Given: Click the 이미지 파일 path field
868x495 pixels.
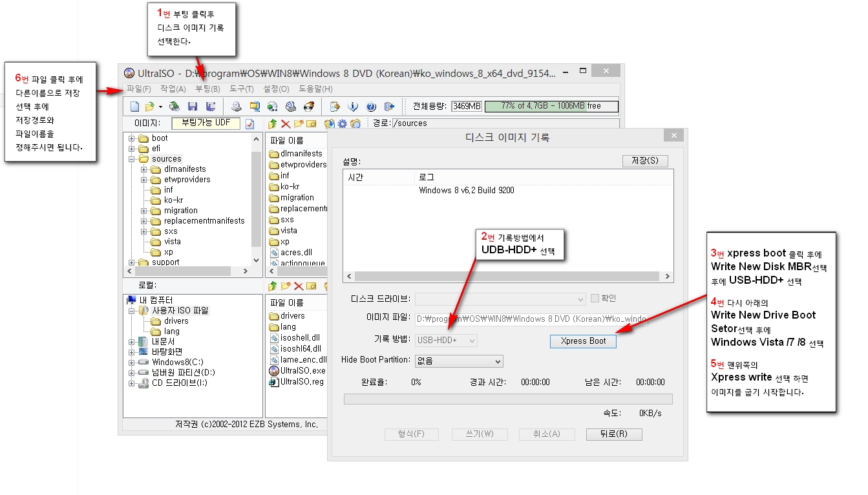Looking at the screenshot, I should pyautogui.click(x=531, y=319).
